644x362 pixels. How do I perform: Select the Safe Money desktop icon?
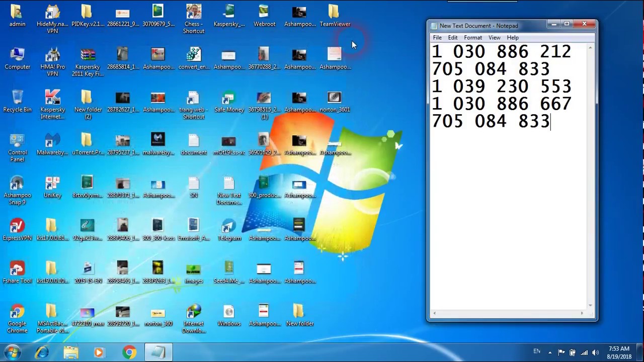tap(229, 101)
